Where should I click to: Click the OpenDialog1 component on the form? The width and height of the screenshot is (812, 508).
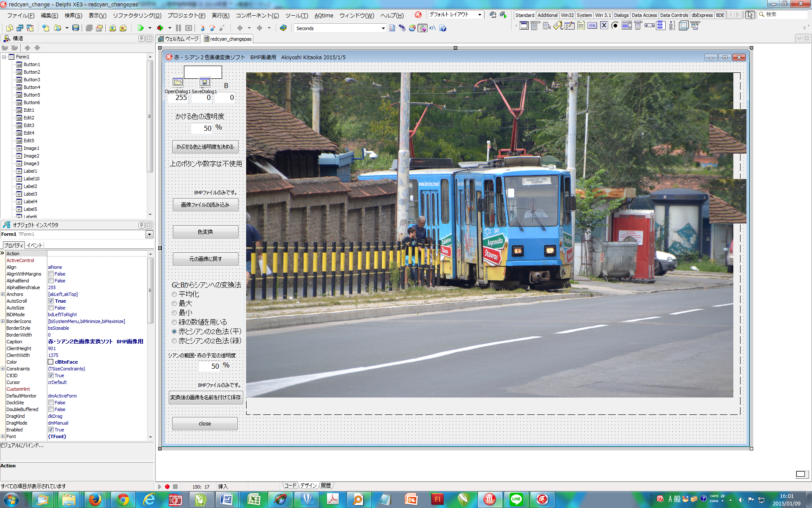(x=178, y=82)
